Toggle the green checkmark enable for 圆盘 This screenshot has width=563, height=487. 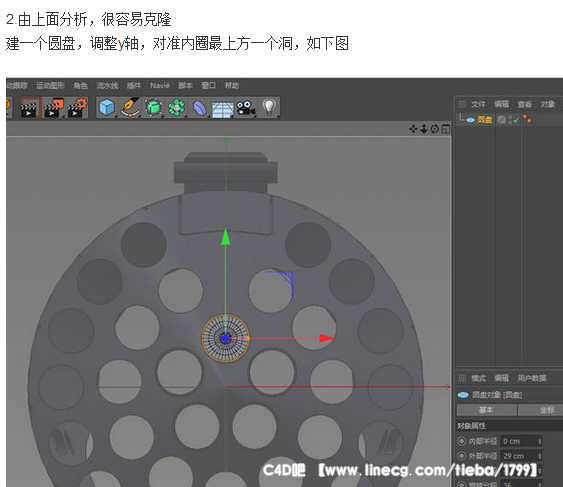tap(516, 120)
